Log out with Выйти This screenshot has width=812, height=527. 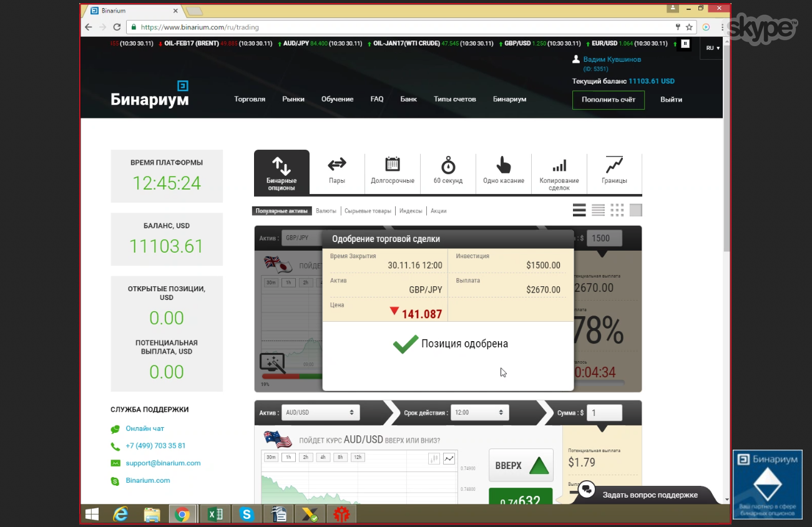(672, 100)
